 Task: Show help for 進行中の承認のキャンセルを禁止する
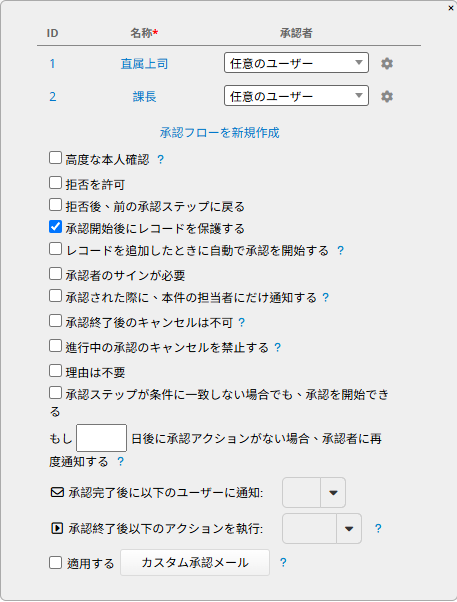click(278, 347)
